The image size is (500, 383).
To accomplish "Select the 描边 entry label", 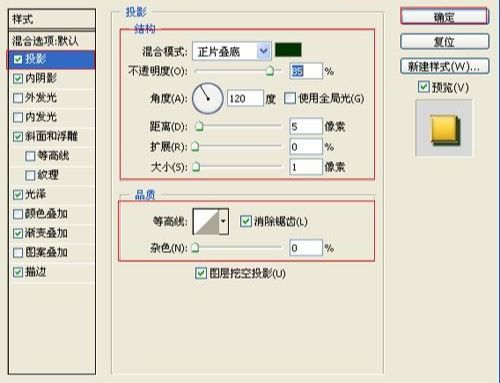I will (x=36, y=272).
